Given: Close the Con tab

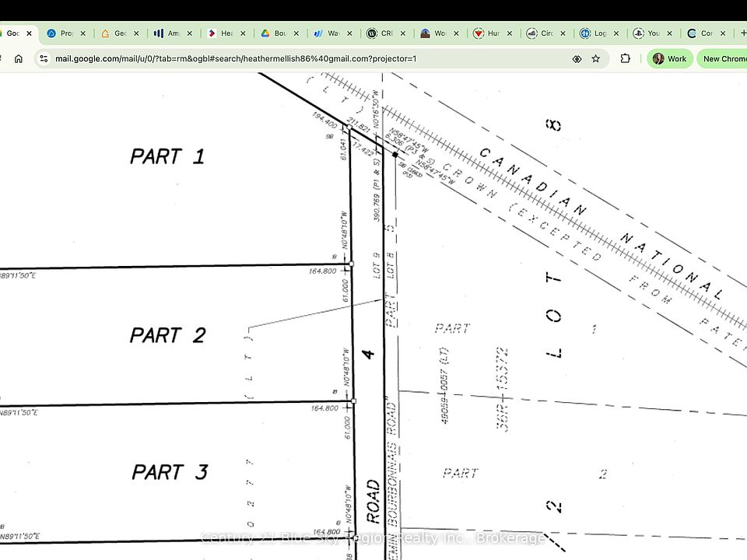Looking at the screenshot, I should (x=723, y=33).
